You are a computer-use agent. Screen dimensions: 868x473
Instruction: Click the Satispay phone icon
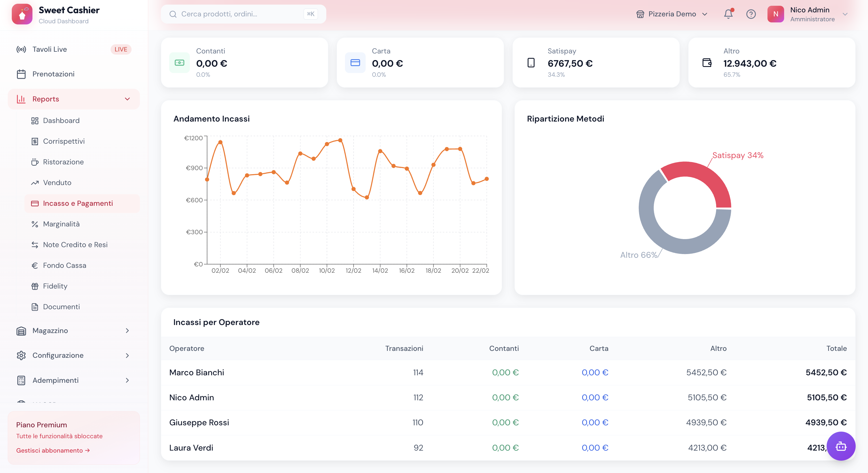click(x=531, y=63)
